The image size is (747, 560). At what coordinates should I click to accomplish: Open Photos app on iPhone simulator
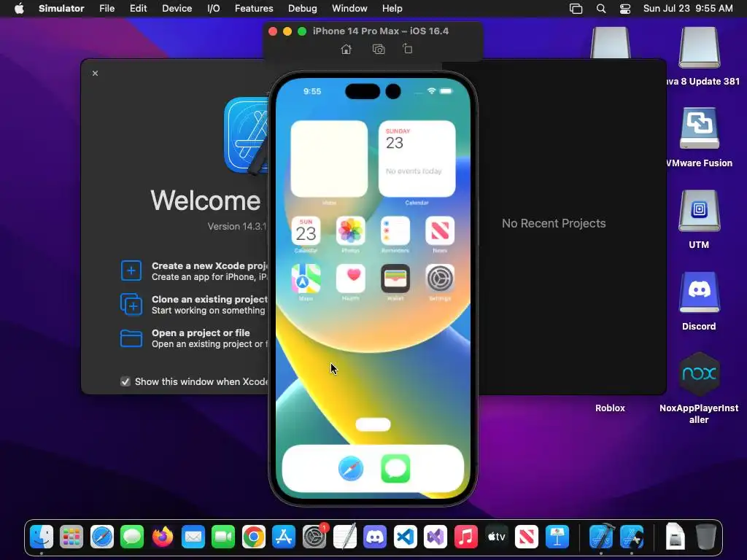click(351, 231)
